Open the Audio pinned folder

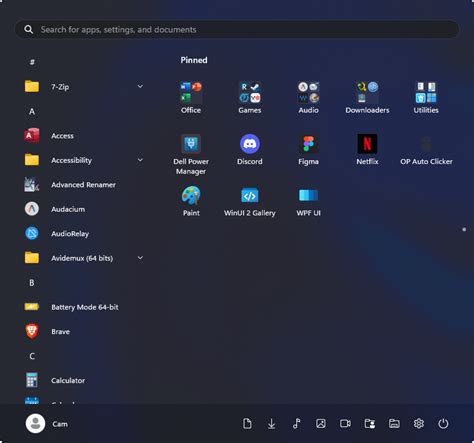308,98
